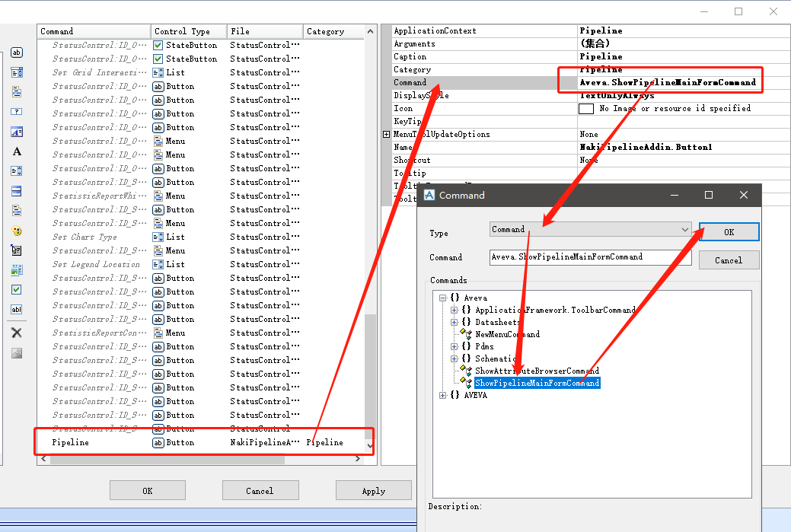Click the Apply button

point(374,489)
